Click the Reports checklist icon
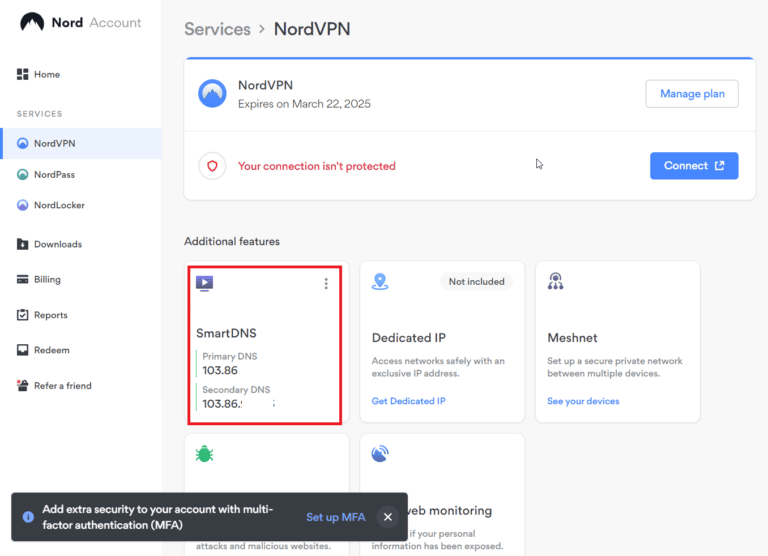Viewport: 768px width, 556px height. [23, 315]
